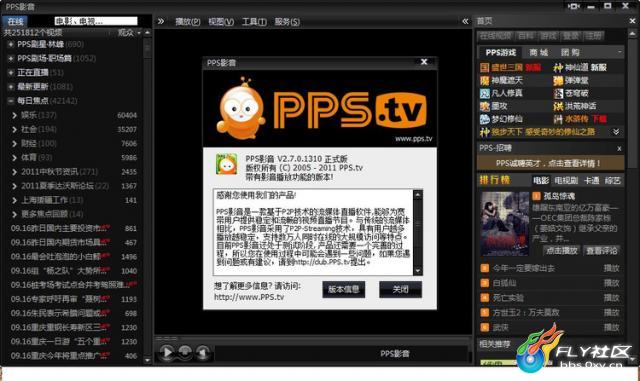Click the 孤岛惊魂 movie poster thumbnail
640x381 pixels.
click(504, 224)
